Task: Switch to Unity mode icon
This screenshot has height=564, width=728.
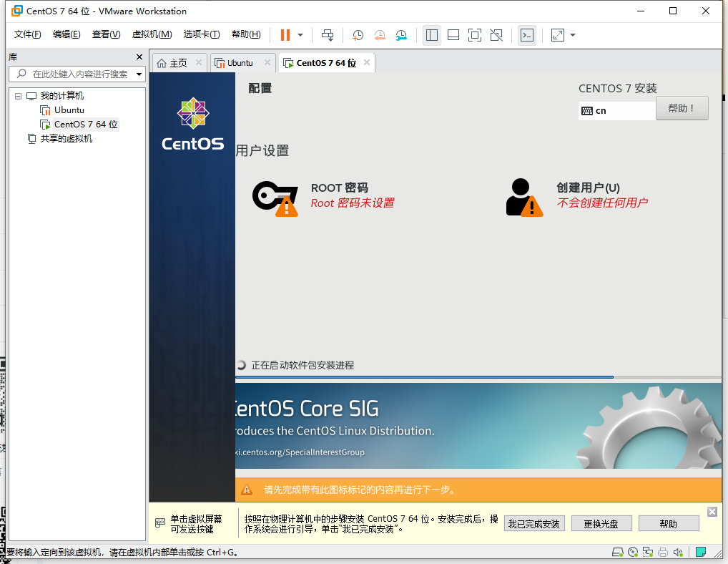Action: [x=496, y=35]
